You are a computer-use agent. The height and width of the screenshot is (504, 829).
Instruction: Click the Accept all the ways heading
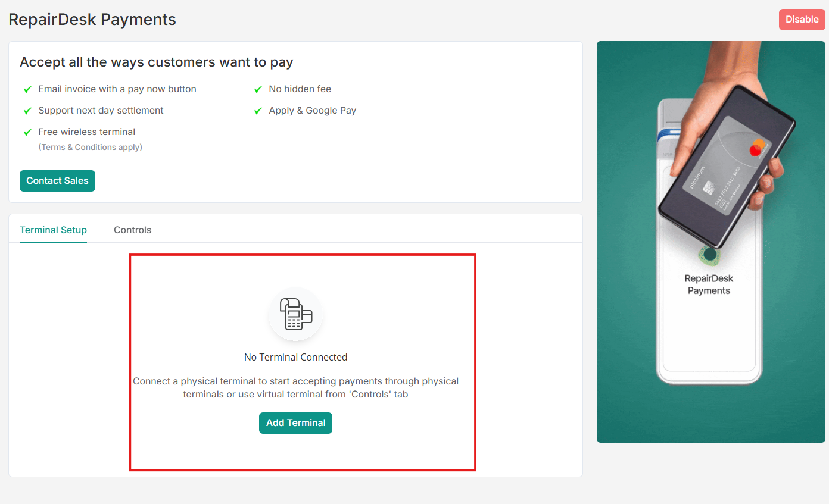(x=156, y=62)
